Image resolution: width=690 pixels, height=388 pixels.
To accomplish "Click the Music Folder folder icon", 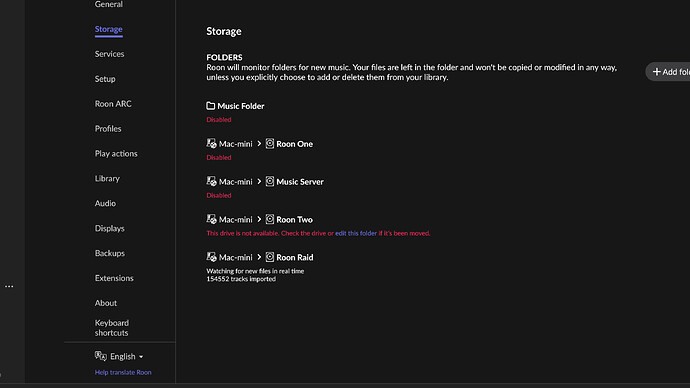I will (x=211, y=106).
